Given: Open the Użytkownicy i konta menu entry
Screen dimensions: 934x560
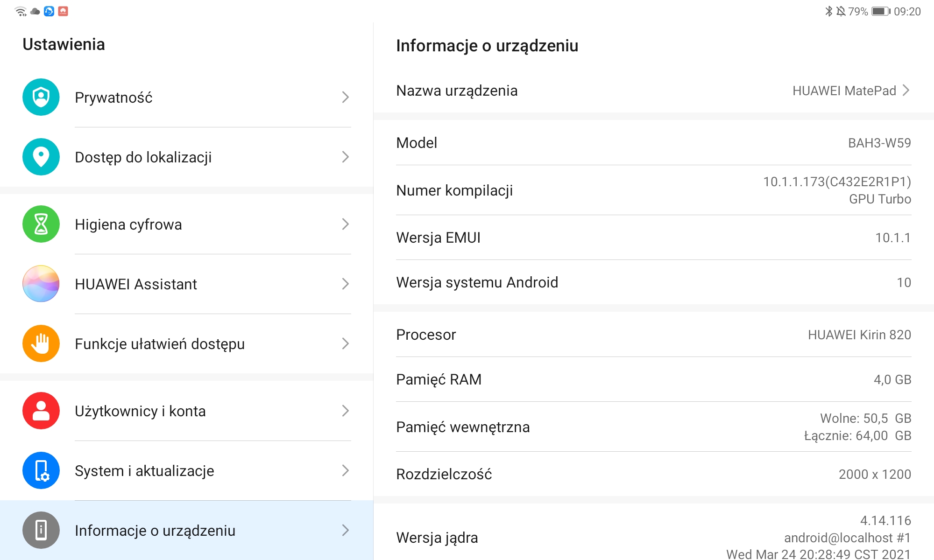Looking at the screenshot, I should pyautogui.click(x=187, y=411).
